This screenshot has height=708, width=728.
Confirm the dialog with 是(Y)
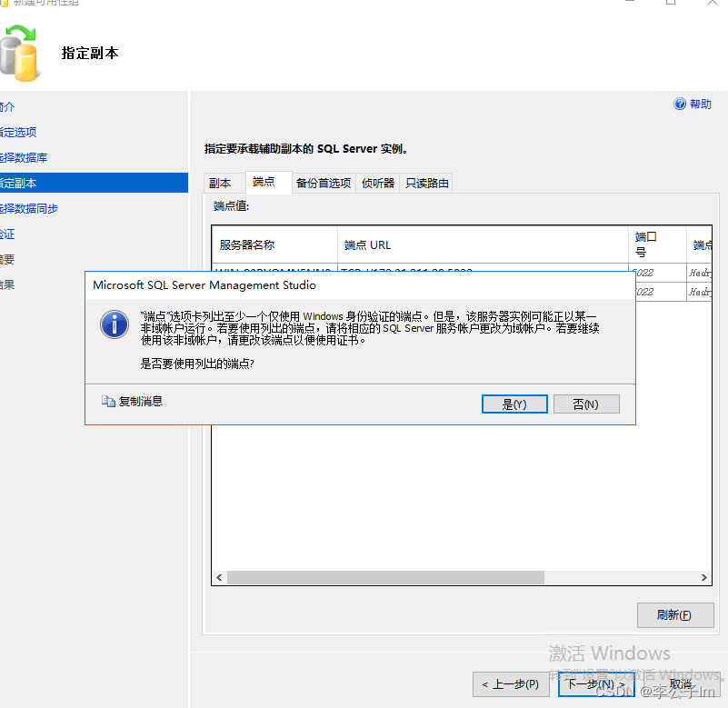(514, 403)
